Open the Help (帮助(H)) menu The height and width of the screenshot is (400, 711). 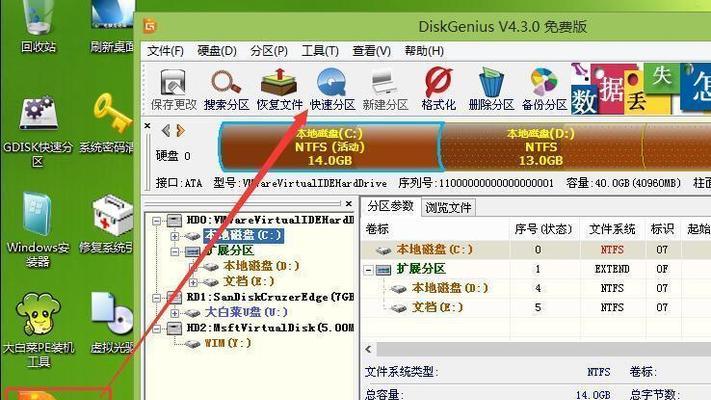pyautogui.click(x=424, y=51)
